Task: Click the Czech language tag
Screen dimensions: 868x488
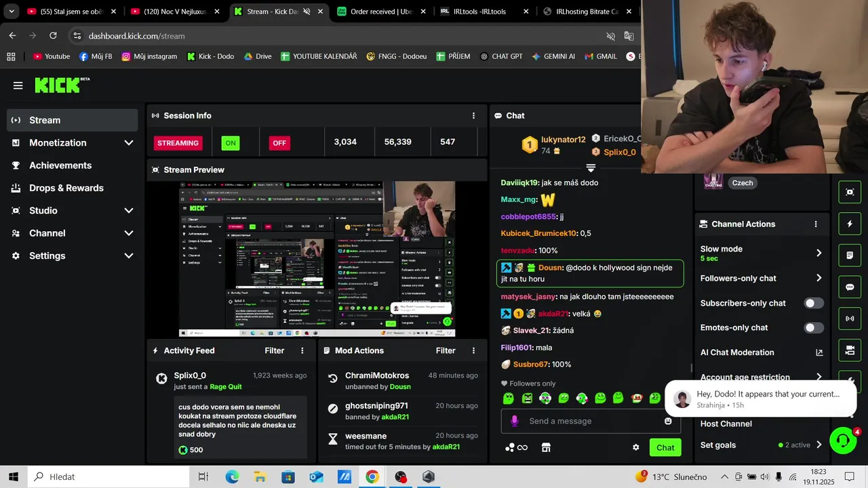Action: pos(743,183)
